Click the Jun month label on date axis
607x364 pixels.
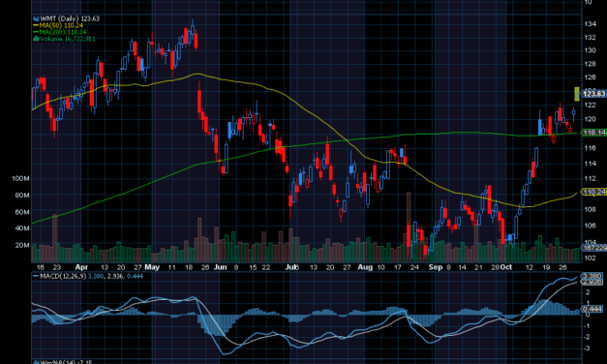point(221,267)
